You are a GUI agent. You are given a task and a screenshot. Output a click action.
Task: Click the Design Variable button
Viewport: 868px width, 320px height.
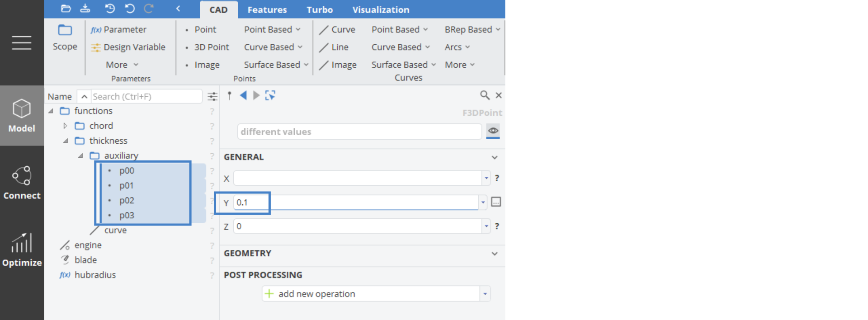click(128, 47)
